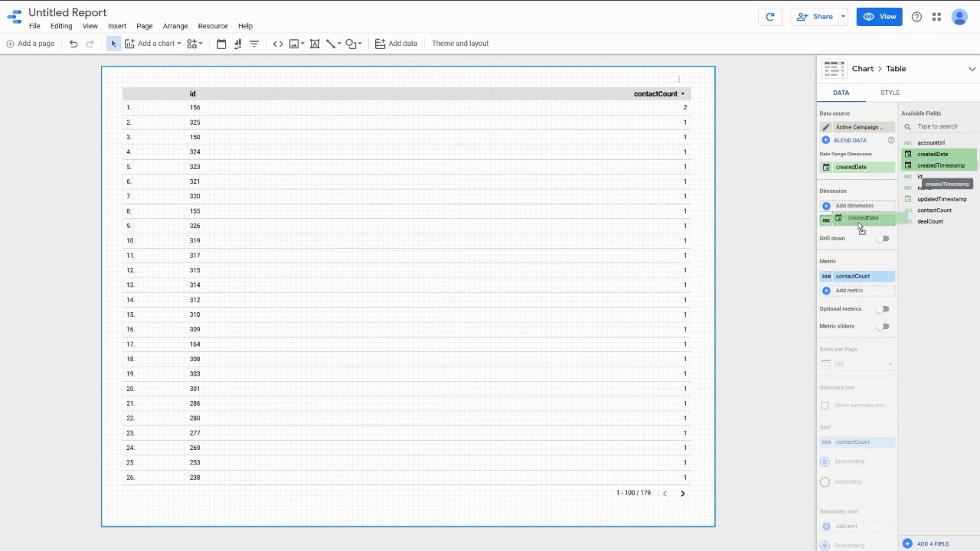980x551 pixels.
Task: Click the calendar icon on Date Range createdDate
Action: (826, 167)
